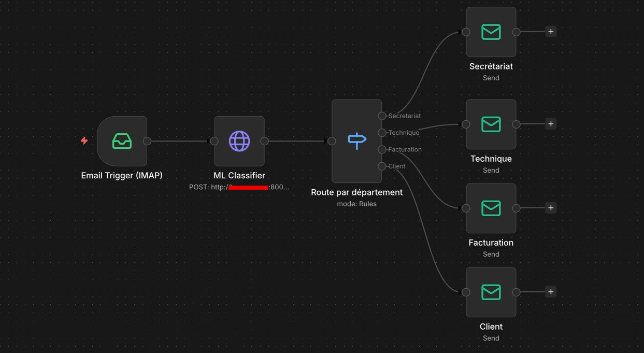Add a node after Client with plus
The height and width of the screenshot is (353, 644).
[551, 292]
